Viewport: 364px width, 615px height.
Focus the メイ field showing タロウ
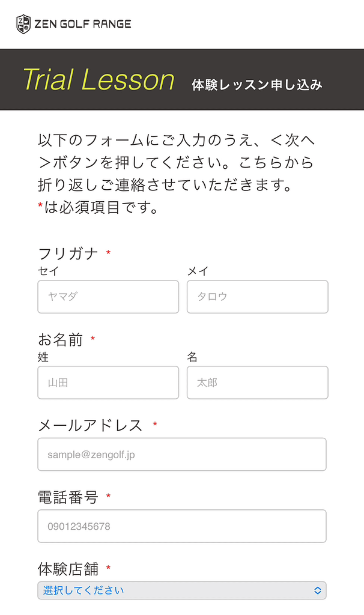[257, 297]
